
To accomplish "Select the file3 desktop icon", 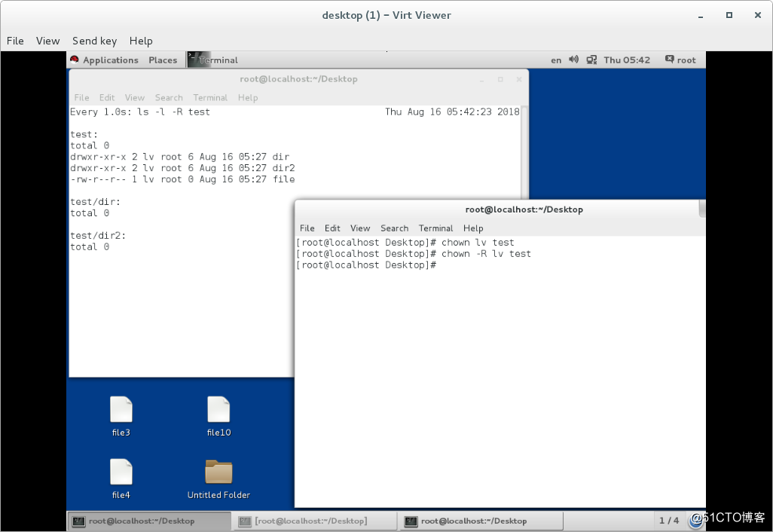I will point(121,417).
